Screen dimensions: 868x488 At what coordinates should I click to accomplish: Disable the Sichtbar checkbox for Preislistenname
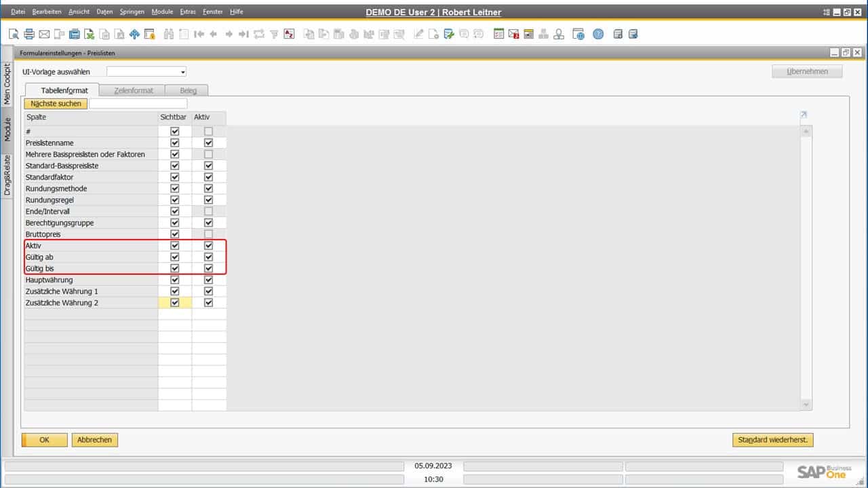coord(174,143)
